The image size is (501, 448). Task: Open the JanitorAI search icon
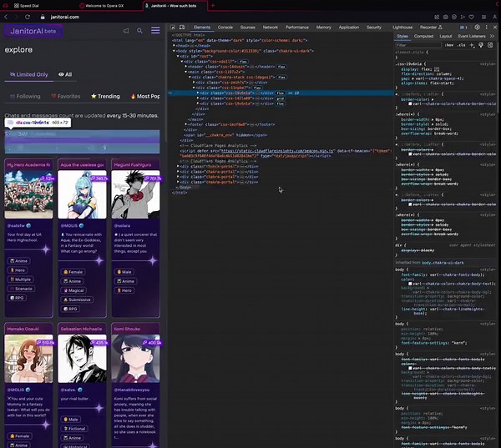click(x=139, y=31)
